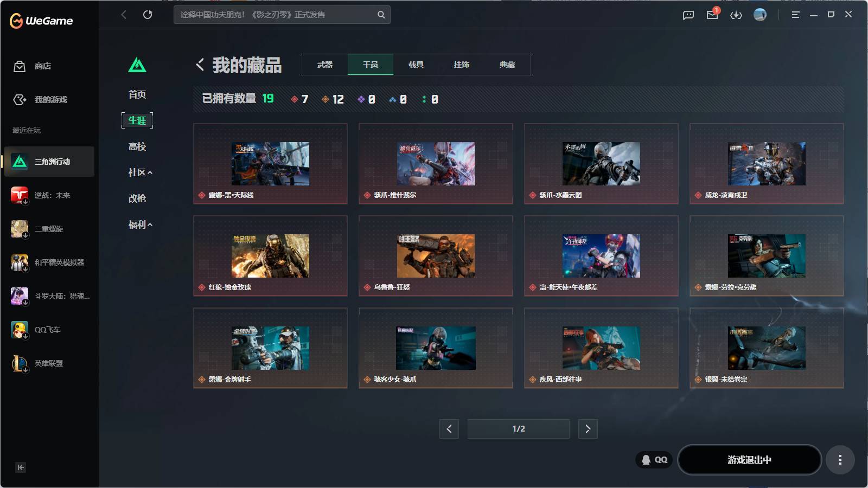The width and height of the screenshot is (868, 488).
Task: Collapse the left sidebar
Action: click(x=21, y=467)
